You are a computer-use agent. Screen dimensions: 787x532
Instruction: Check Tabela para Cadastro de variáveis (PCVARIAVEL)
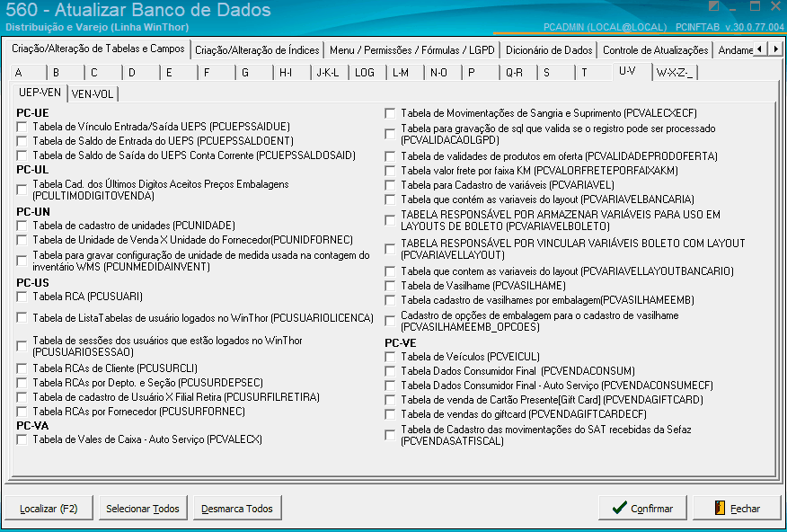coord(390,185)
